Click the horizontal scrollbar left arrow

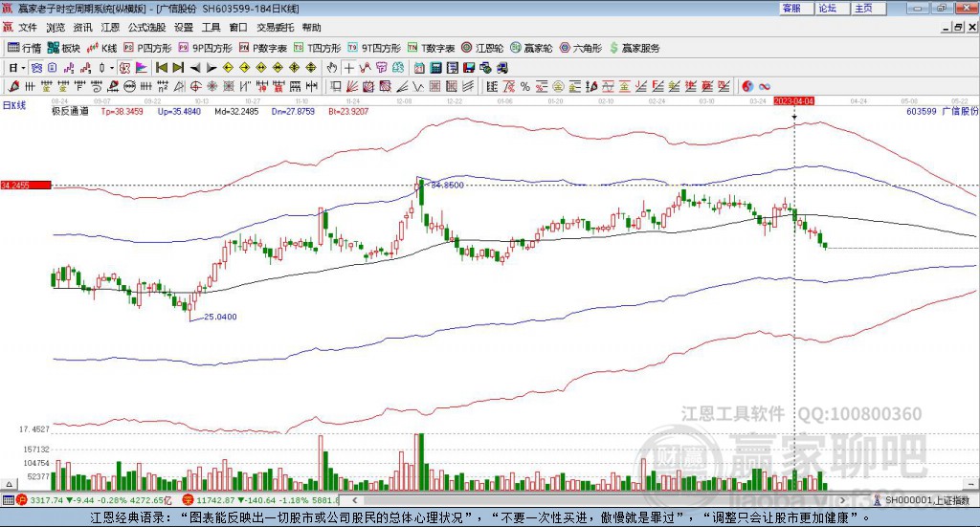[354, 500]
